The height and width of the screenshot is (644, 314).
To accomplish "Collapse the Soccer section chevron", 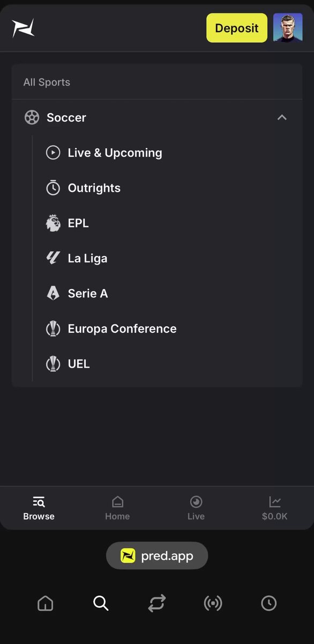I will click(x=282, y=118).
